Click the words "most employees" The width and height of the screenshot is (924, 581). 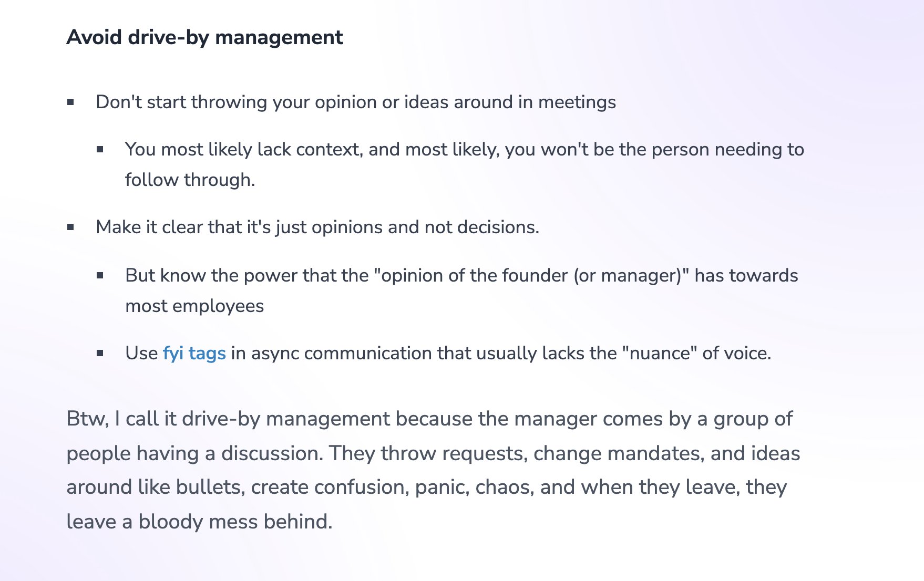coord(194,306)
